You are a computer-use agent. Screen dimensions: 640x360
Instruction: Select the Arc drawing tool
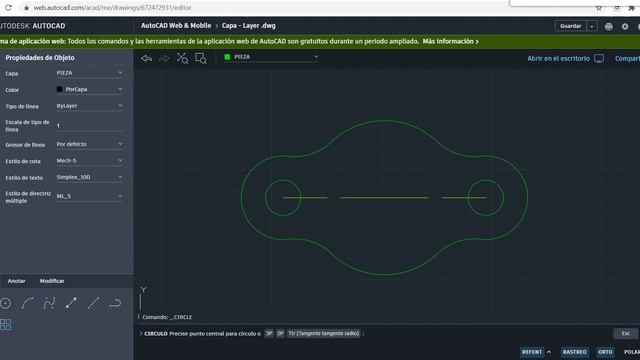[27, 303]
